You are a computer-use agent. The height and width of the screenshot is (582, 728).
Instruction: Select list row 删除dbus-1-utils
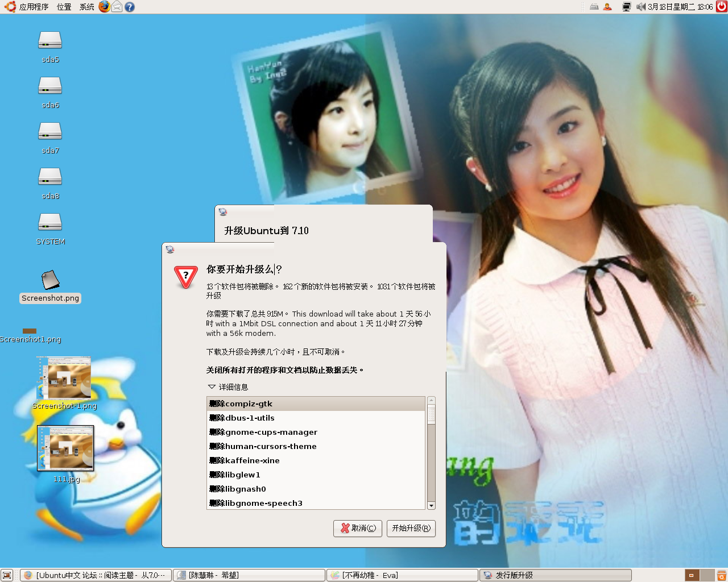coord(316,418)
